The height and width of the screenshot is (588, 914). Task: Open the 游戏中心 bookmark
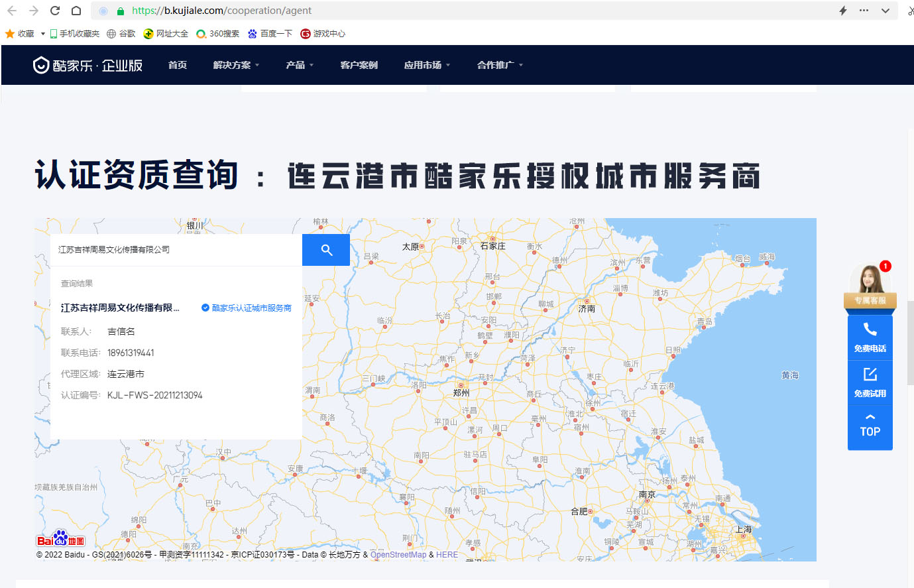pyautogui.click(x=323, y=33)
